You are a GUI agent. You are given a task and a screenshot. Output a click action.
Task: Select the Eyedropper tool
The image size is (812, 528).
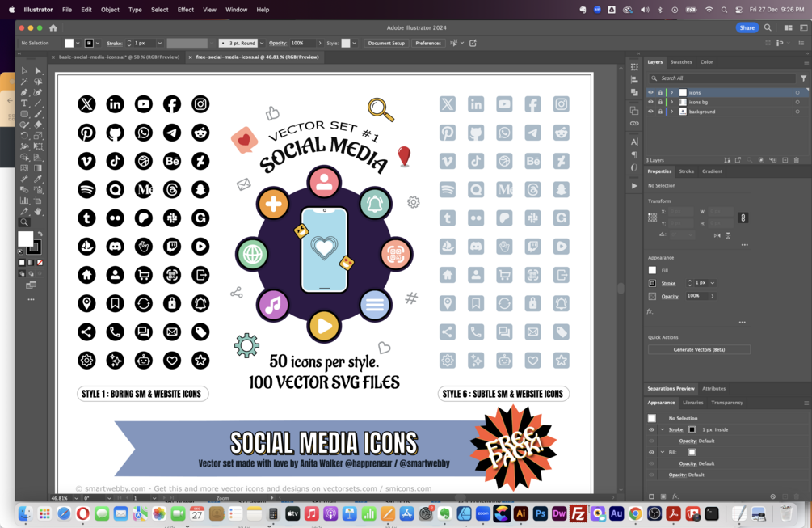tap(38, 179)
